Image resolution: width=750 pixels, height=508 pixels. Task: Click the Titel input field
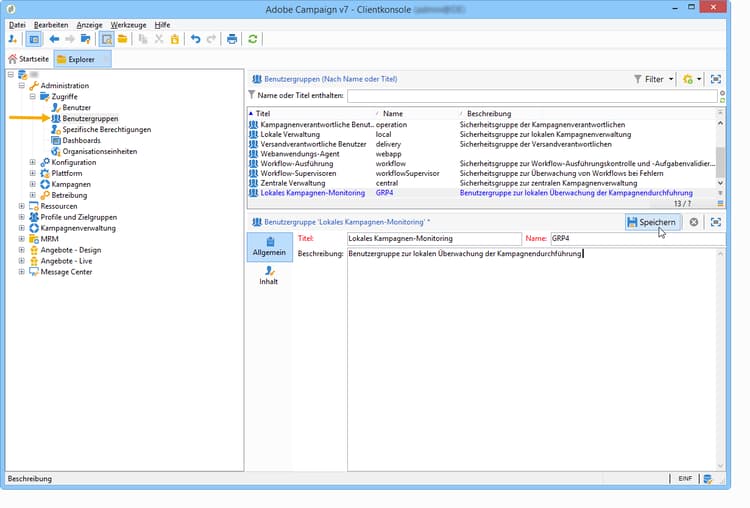point(434,238)
